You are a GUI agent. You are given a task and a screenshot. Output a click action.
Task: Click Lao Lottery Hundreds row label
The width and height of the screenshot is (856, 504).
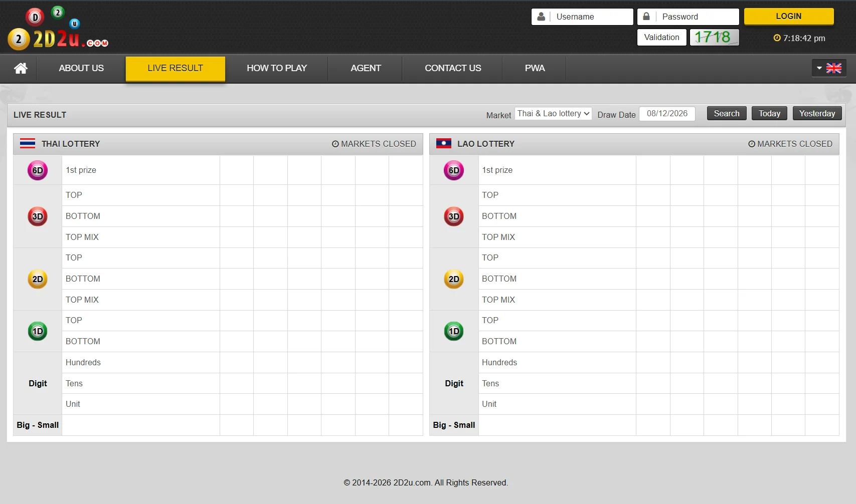[499, 362]
